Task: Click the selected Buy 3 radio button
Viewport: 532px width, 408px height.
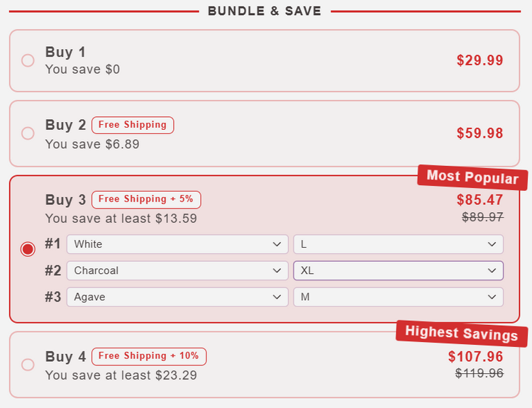Action: click(28, 249)
